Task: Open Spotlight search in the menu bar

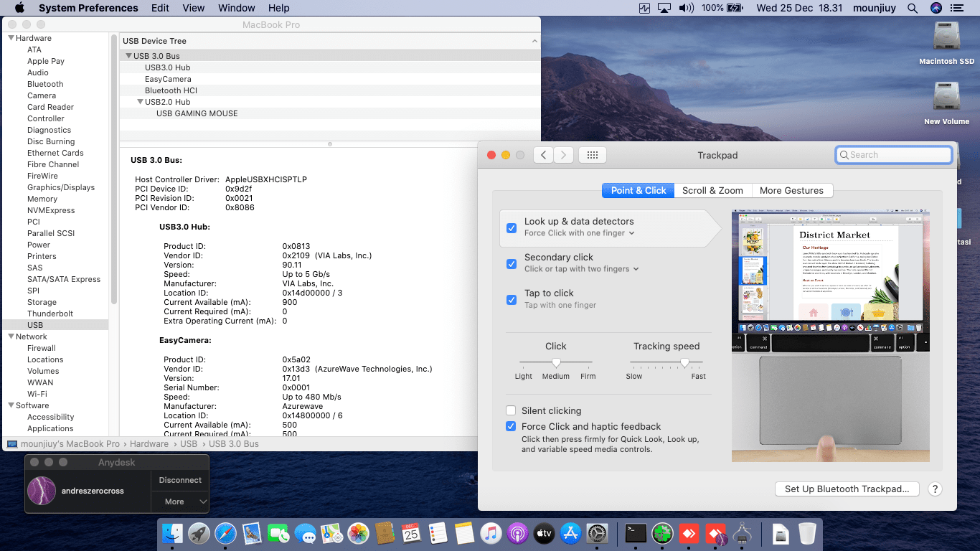Action: tap(913, 8)
